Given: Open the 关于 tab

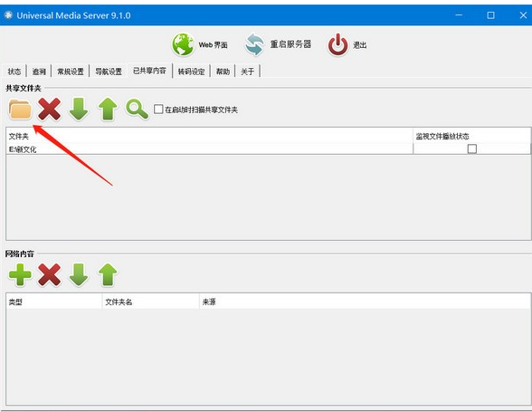Looking at the screenshot, I should tap(247, 72).
